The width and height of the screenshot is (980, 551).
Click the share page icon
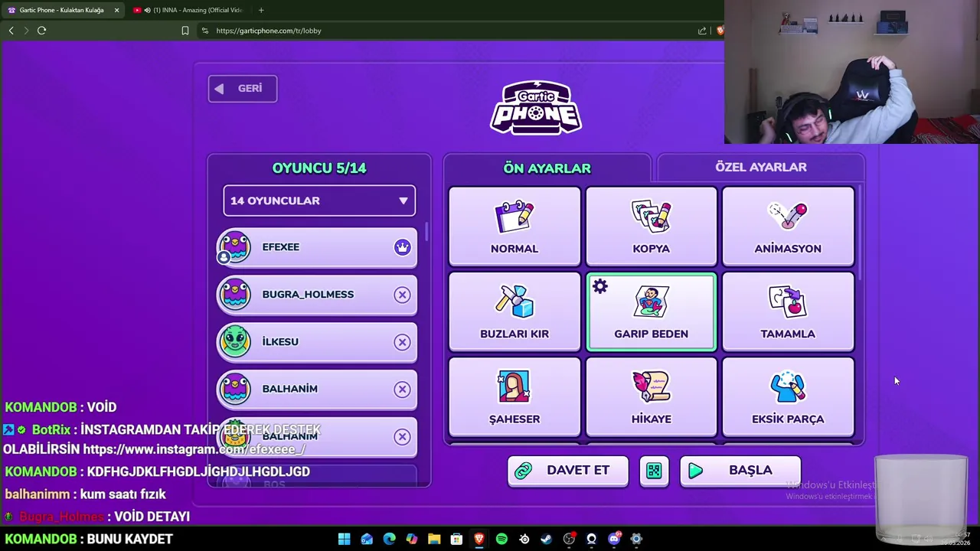702,31
